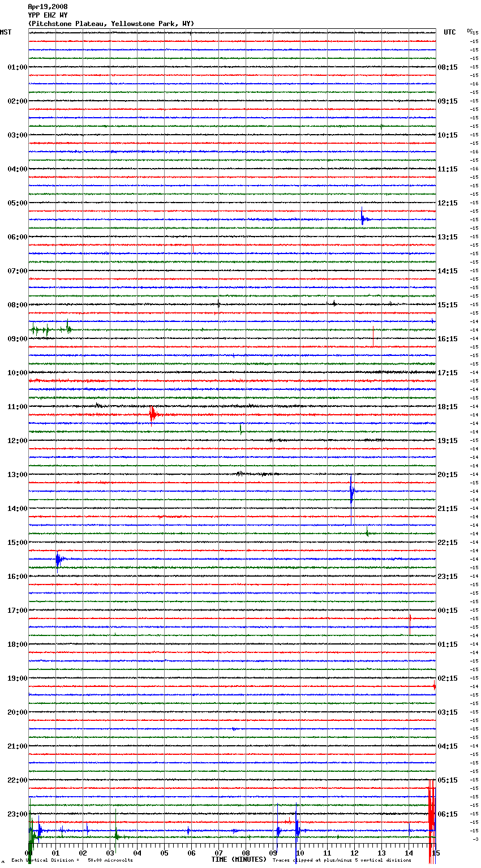Viewport: 481px width, 868px height.
Task: Click the "10:15" UTC time label
Action: point(448,135)
